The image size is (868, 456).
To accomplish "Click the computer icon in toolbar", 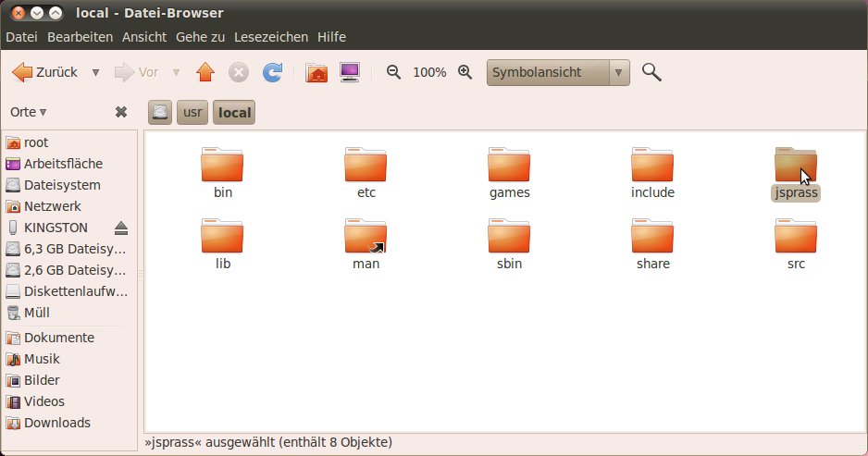I will pos(349,72).
